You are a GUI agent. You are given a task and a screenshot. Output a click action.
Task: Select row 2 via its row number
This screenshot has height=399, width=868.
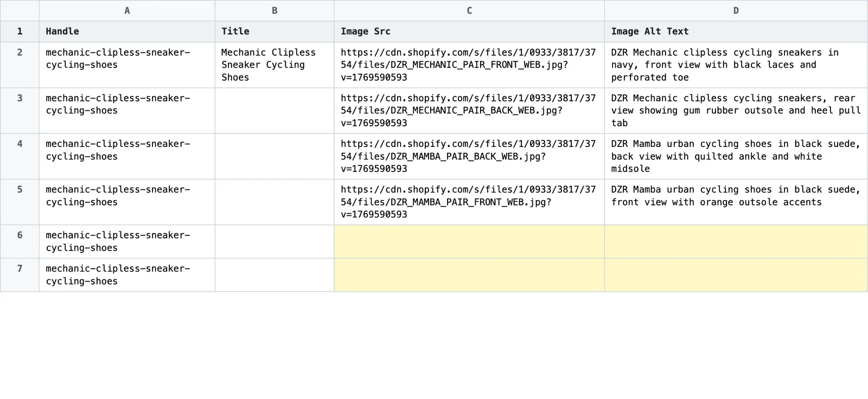pos(20,65)
